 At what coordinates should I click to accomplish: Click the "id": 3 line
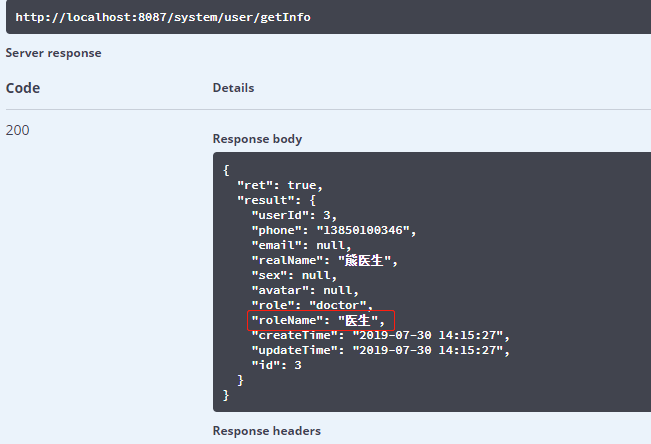click(276, 365)
